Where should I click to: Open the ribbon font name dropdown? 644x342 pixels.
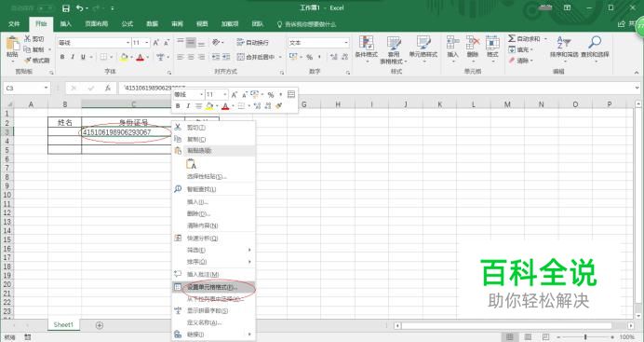coord(127,43)
